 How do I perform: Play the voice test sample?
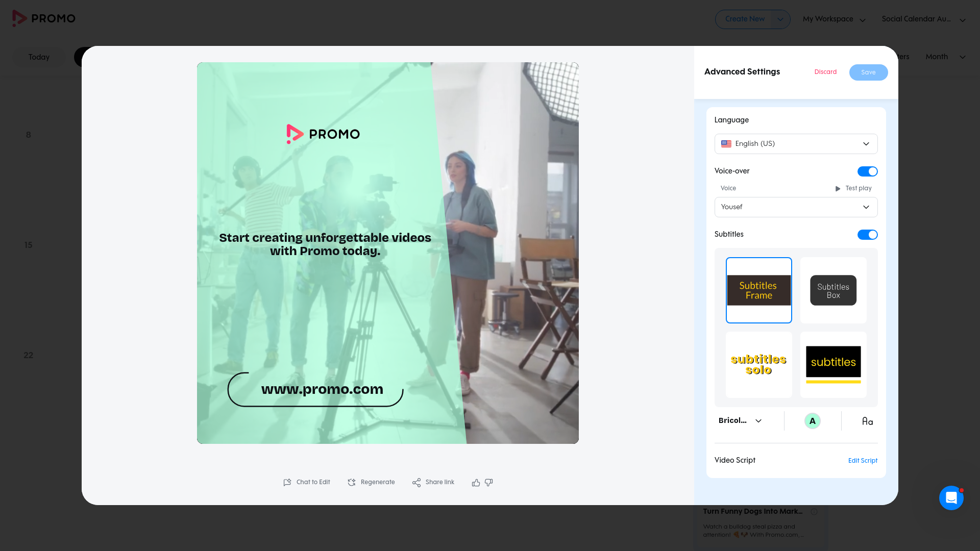pos(853,188)
